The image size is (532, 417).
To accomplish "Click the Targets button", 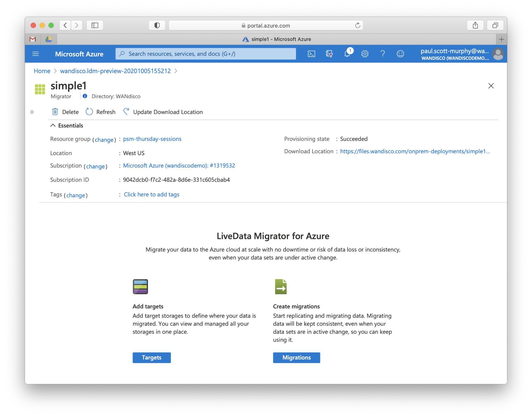I will click(x=151, y=357).
